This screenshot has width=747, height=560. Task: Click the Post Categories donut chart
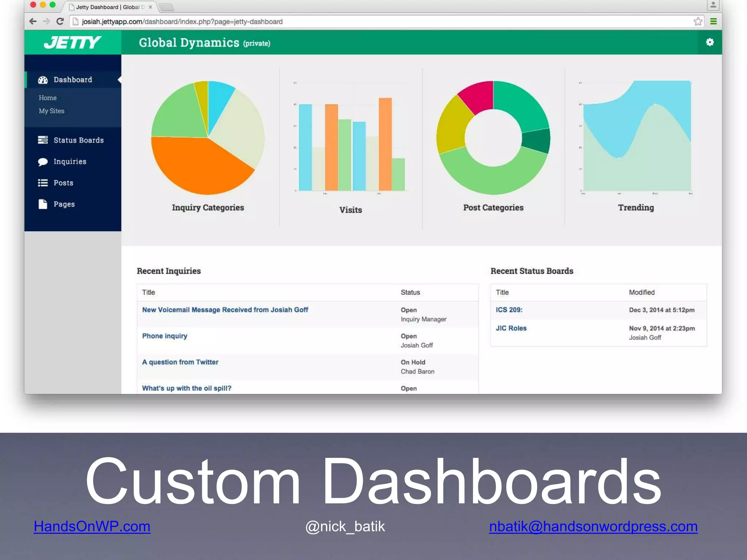(493, 138)
